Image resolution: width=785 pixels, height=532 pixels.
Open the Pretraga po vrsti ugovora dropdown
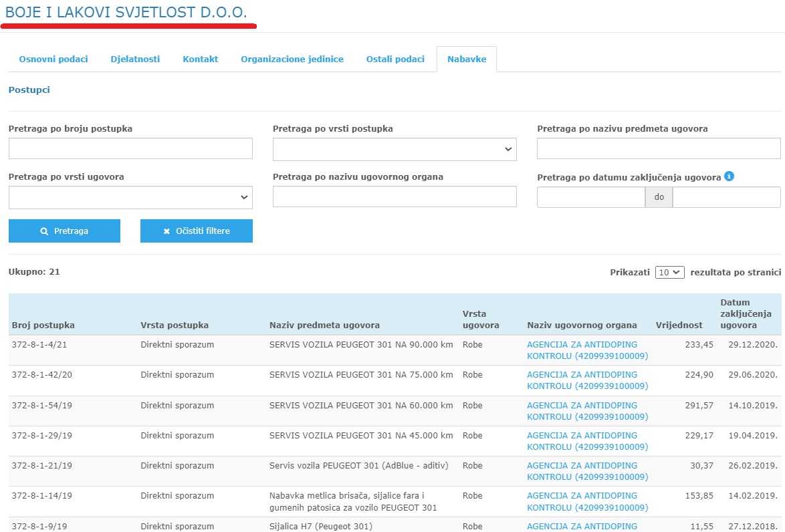[130, 197]
